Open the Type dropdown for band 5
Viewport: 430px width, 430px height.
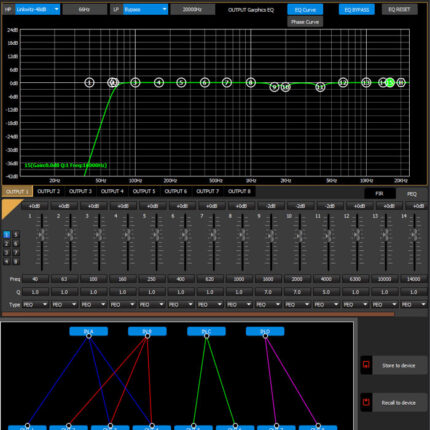pos(152,304)
